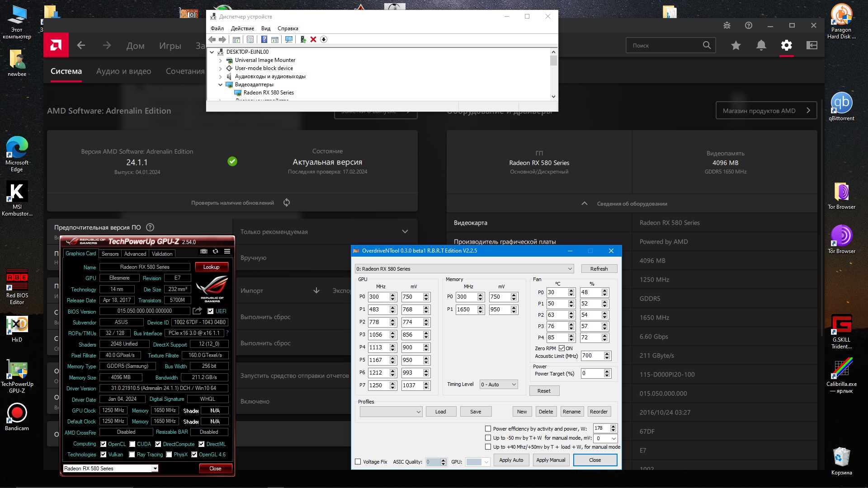Open GPU-Z hamburger menu icon

[227, 252]
